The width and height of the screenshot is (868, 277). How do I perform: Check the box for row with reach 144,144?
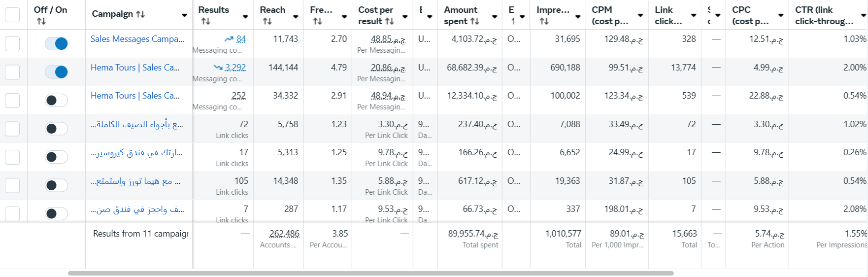click(12, 72)
